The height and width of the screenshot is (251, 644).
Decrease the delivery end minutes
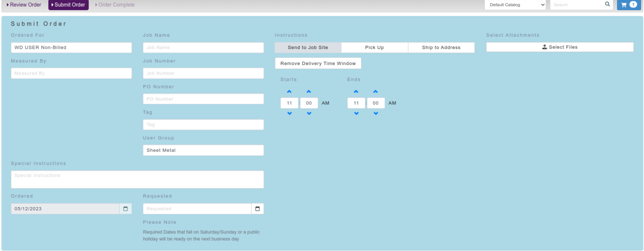(376, 113)
